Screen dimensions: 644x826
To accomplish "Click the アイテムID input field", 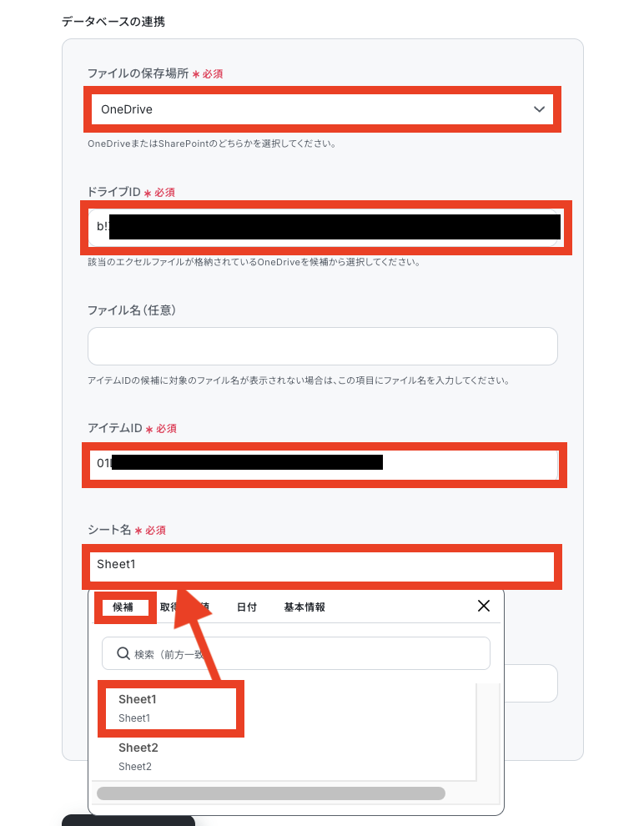I will pos(323,464).
